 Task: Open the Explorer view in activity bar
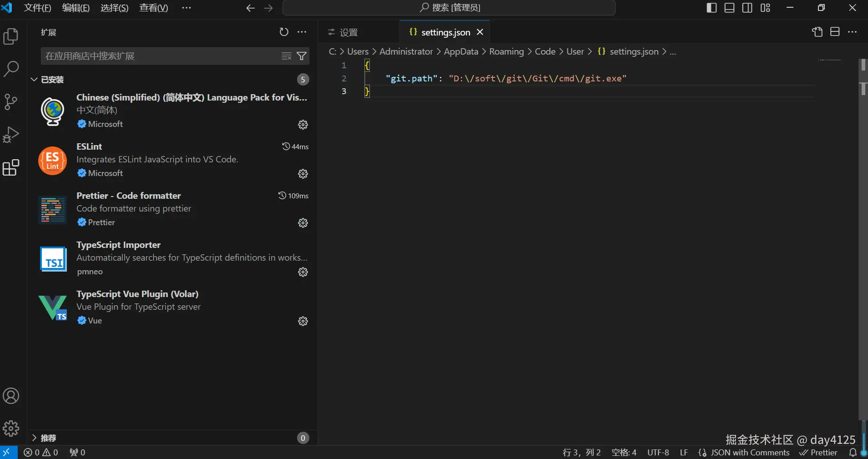[11, 36]
